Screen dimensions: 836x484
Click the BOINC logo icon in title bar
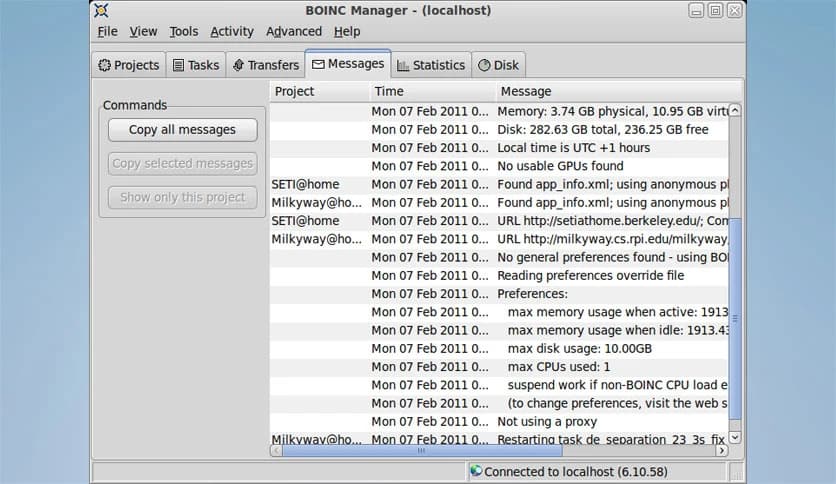pos(101,10)
